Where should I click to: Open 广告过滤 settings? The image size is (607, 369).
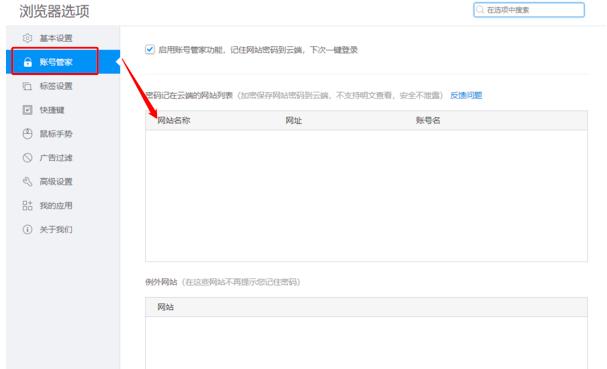pos(63,158)
